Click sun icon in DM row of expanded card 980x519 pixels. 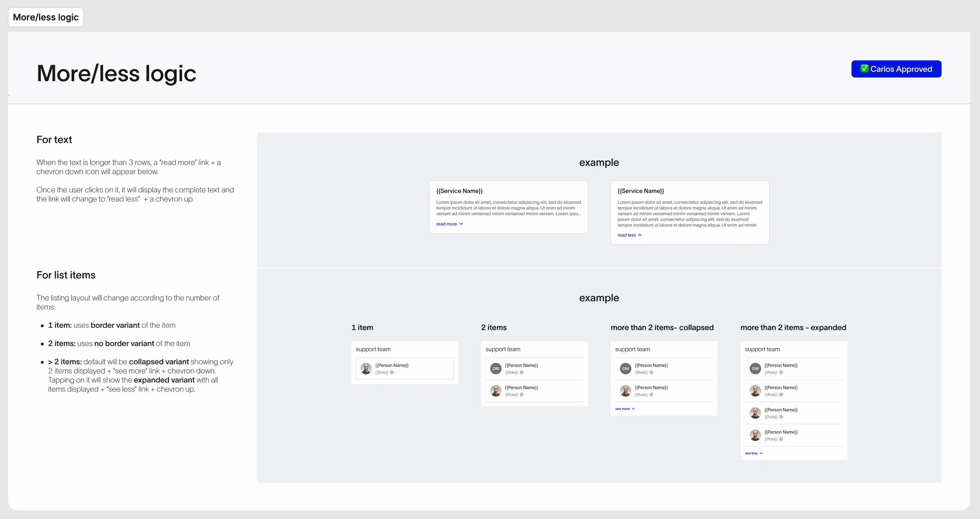click(x=781, y=372)
